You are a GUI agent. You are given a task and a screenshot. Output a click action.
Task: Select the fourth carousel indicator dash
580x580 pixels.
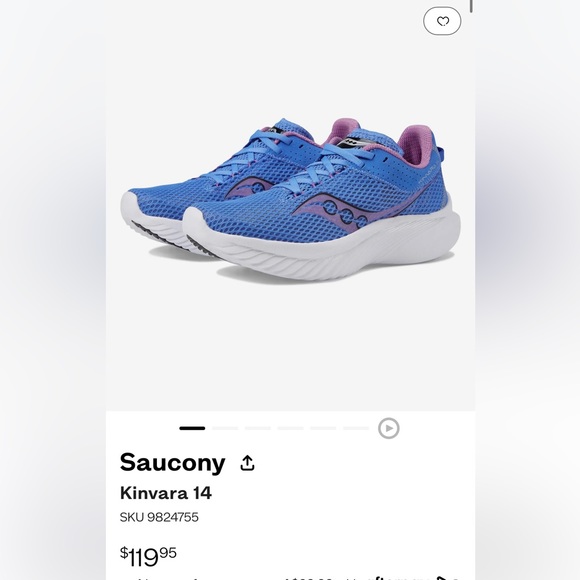(x=290, y=428)
